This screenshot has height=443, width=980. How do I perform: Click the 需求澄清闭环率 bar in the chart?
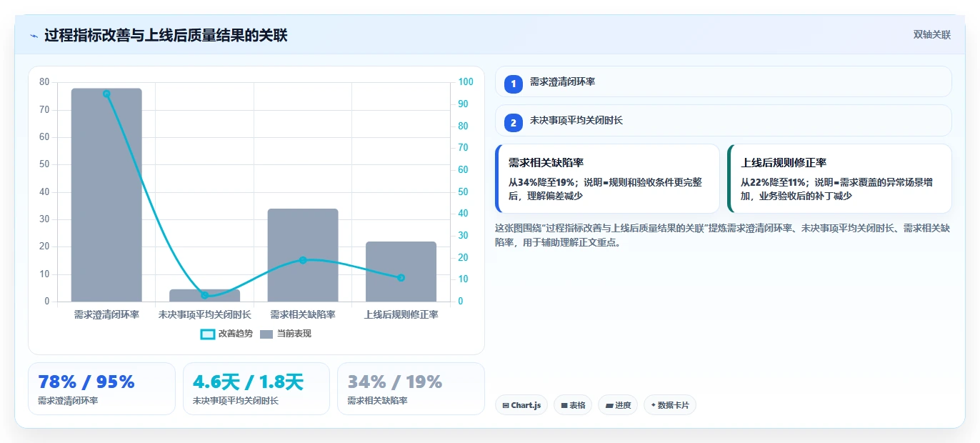[x=106, y=195]
